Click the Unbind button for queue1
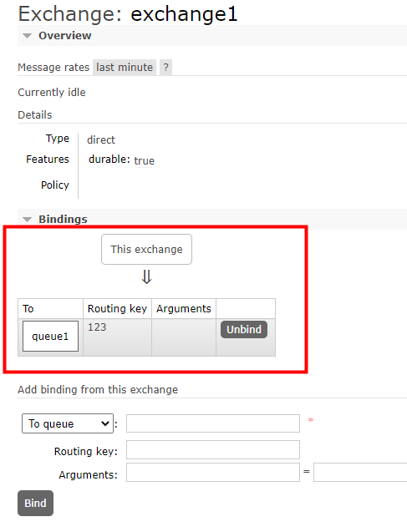407x532 pixels. pos(244,329)
